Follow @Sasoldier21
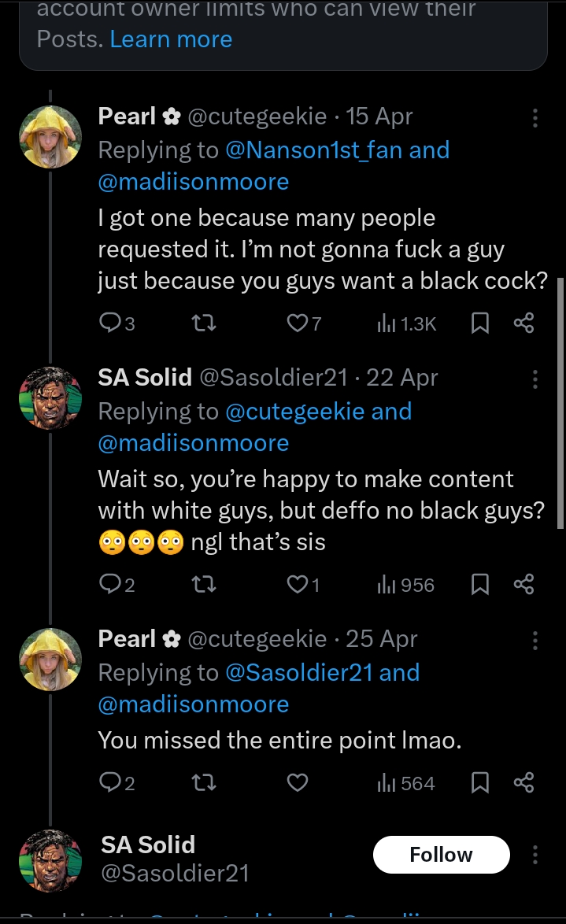566x924 pixels. (441, 855)
